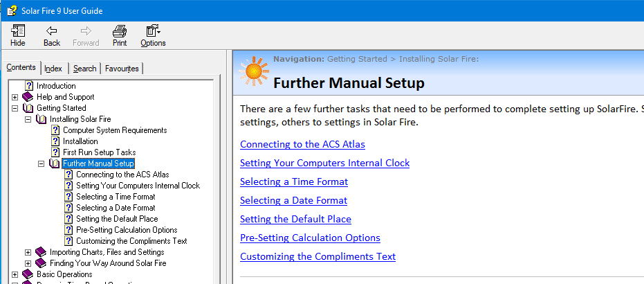
Task: Expand Importing Charts, Files and Settings
Action: tap(28, 252)
